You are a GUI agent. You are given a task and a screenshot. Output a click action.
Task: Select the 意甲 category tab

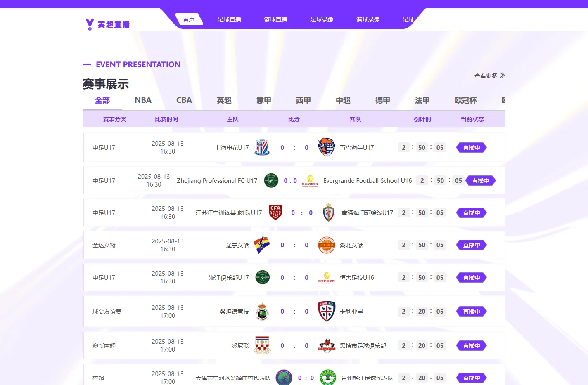[x=264, y=100]
